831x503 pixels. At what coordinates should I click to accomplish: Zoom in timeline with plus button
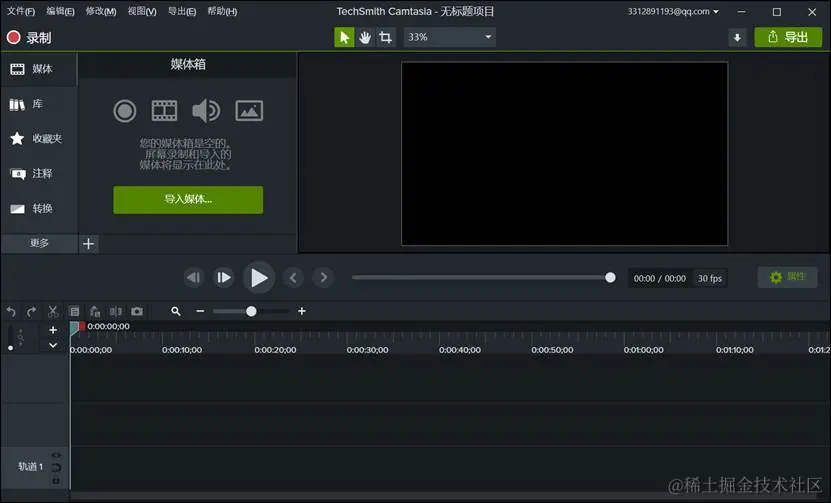(302, 311)
